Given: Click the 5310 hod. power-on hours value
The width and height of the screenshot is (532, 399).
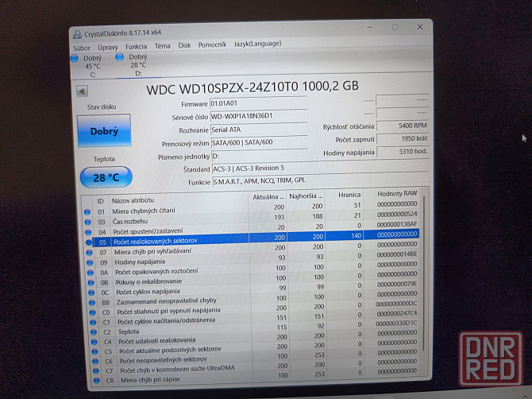Looking at the screenshot, I should click(403, 152).
